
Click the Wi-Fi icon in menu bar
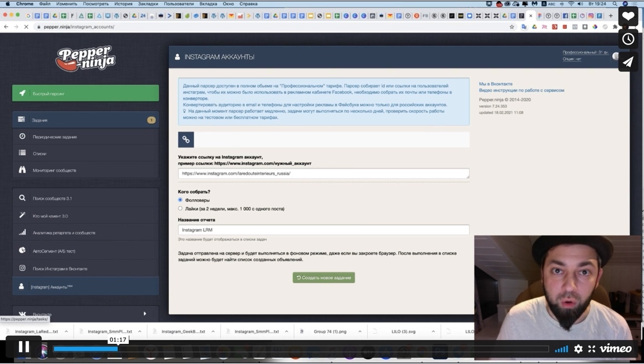[x=571, y=4]
